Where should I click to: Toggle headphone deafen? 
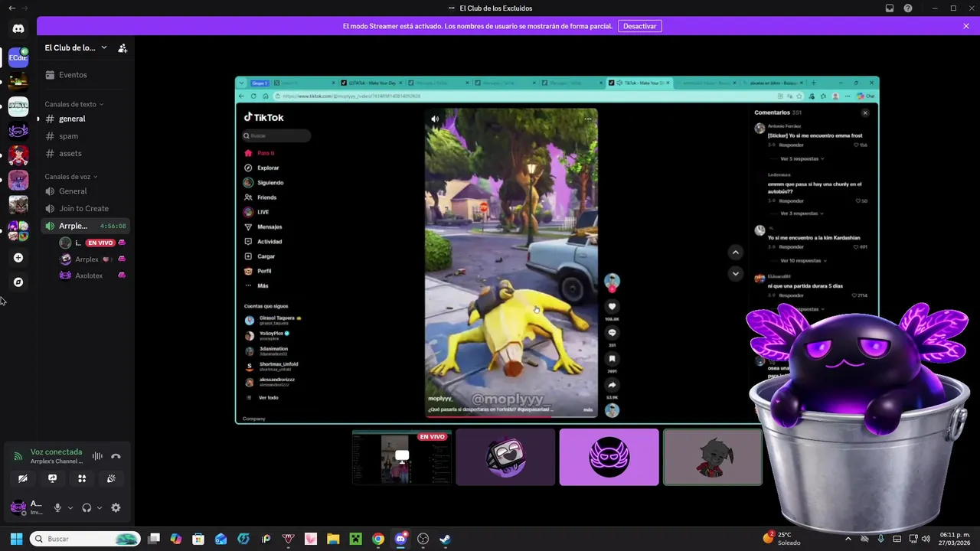pos(87,507)
